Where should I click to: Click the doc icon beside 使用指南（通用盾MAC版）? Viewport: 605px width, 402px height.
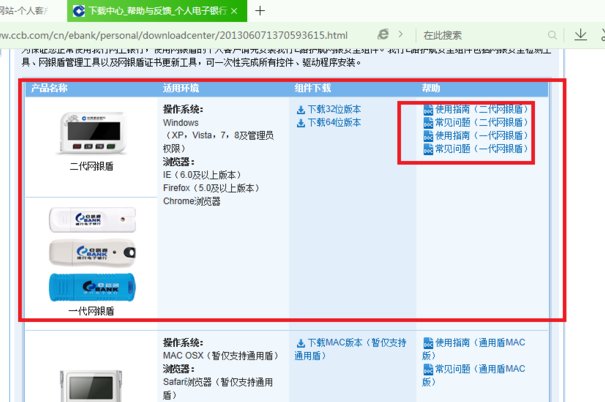pos(428,343)
